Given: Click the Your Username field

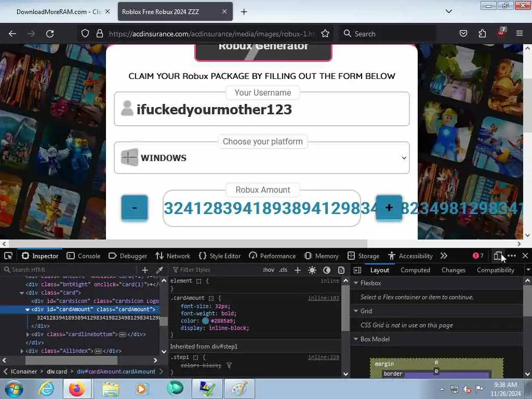Looking at the screenshot, I should [262, 109].
